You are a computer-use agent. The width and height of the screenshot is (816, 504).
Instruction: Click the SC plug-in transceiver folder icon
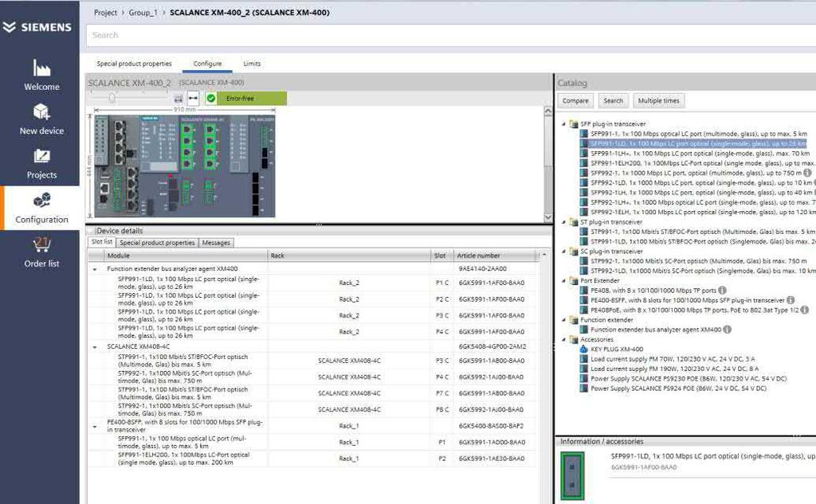coord(574,252)
